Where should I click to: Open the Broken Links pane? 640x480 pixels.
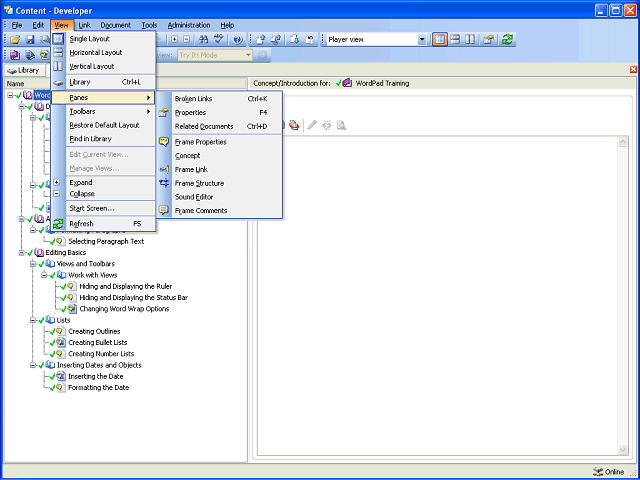click(x=220, y=99)
